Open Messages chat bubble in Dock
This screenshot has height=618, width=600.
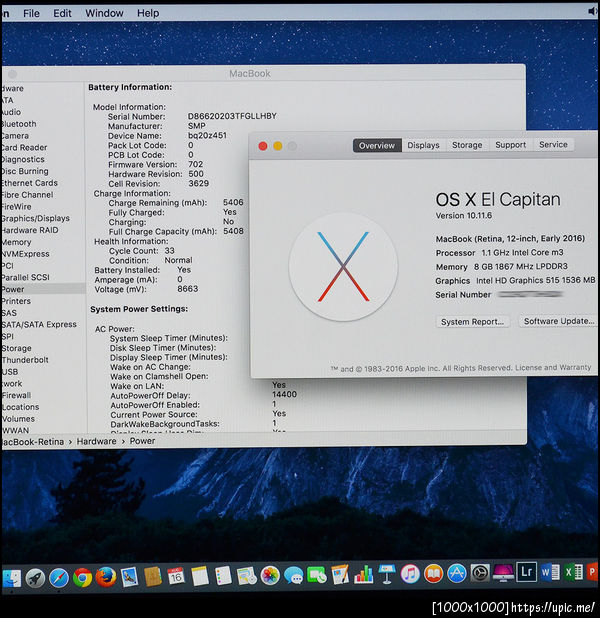[x=294, y=575]
